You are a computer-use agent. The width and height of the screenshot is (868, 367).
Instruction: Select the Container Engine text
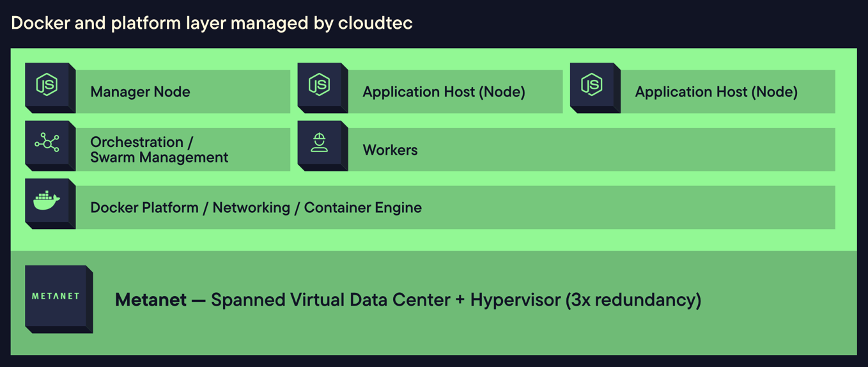[x=362, y=208]
